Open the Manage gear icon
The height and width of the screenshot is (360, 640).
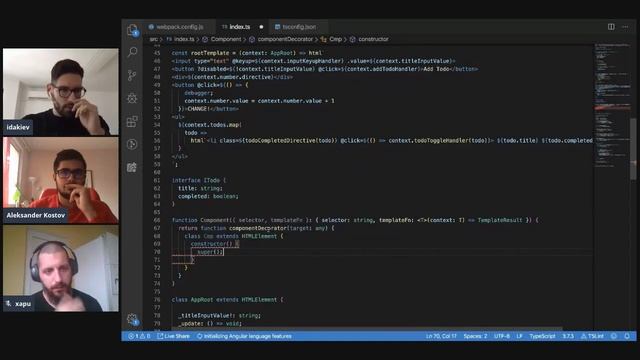coord(132,319)
